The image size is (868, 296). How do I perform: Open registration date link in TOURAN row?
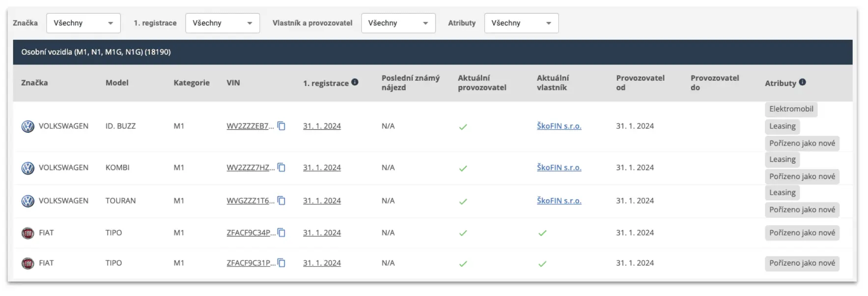pos(322,201)
